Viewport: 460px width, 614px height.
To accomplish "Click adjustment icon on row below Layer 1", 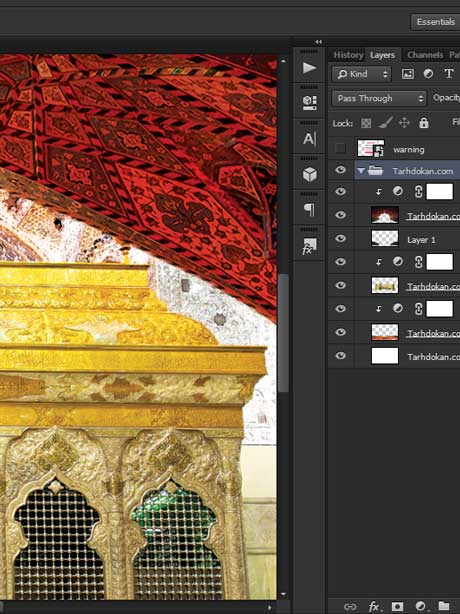I will coord(398,262).
